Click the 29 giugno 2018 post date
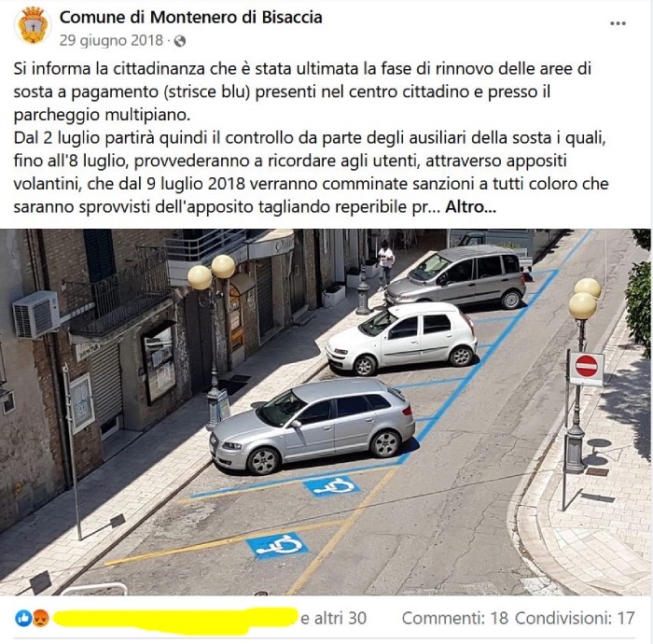Screen dimensions: 653x644 point(111,40)
